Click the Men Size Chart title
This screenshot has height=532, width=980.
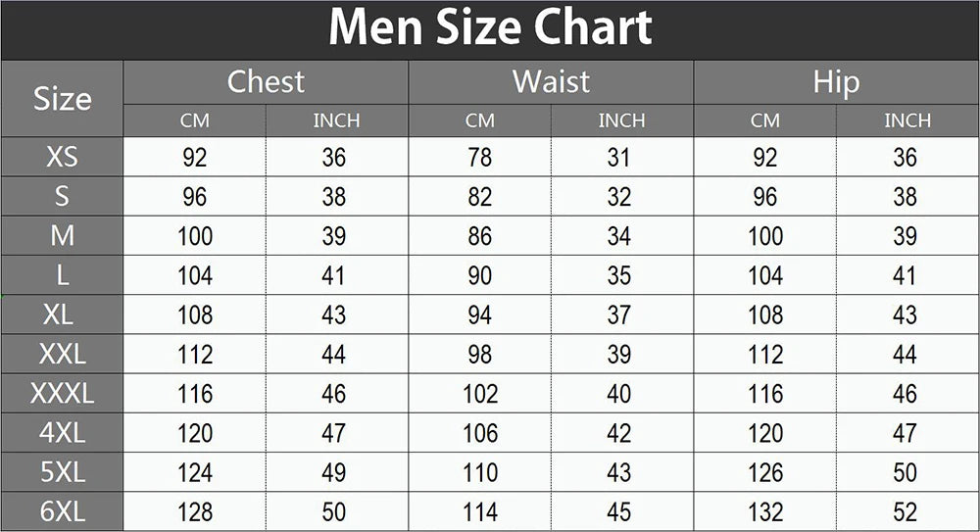point(490,28)
